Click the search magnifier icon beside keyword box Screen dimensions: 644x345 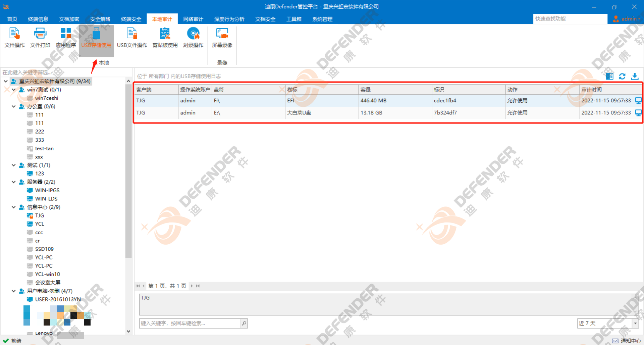coord(244,324)
